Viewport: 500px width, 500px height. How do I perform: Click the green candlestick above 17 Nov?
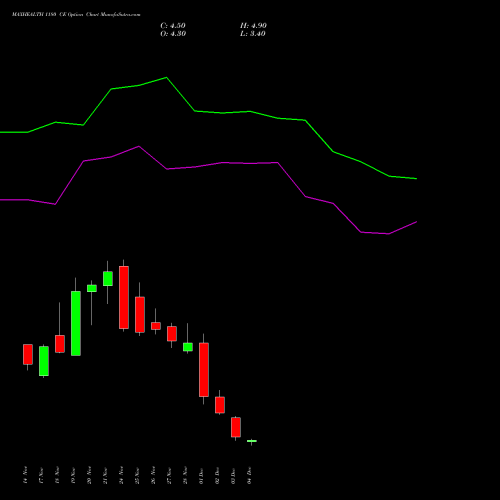[x=44, y=361]
